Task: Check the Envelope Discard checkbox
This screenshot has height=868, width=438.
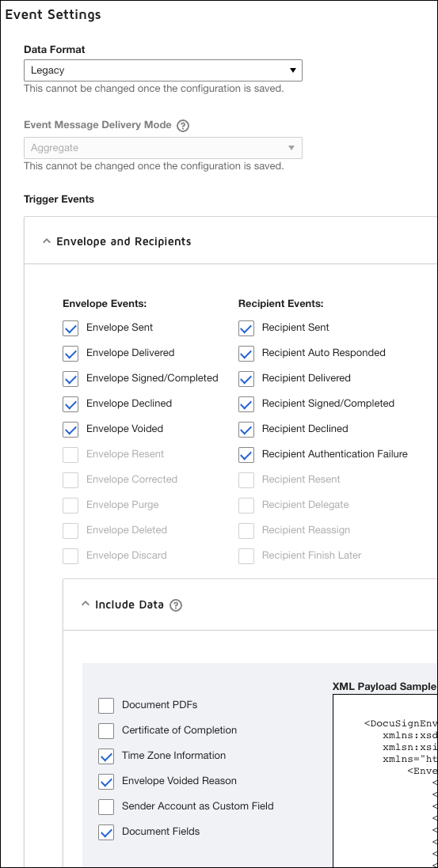Action: click(x=70, y=555)
